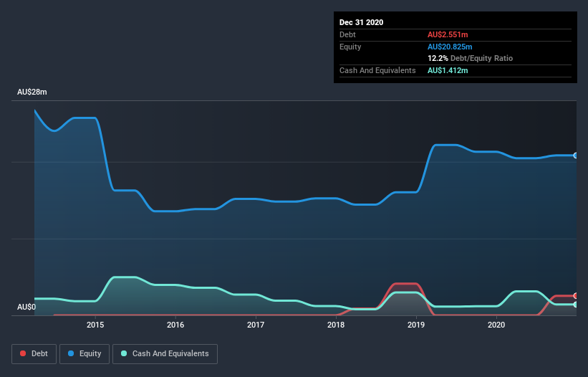Toggle the Debt legend button
The height and width of the screenshot is (377, 588).
point(34,354)
